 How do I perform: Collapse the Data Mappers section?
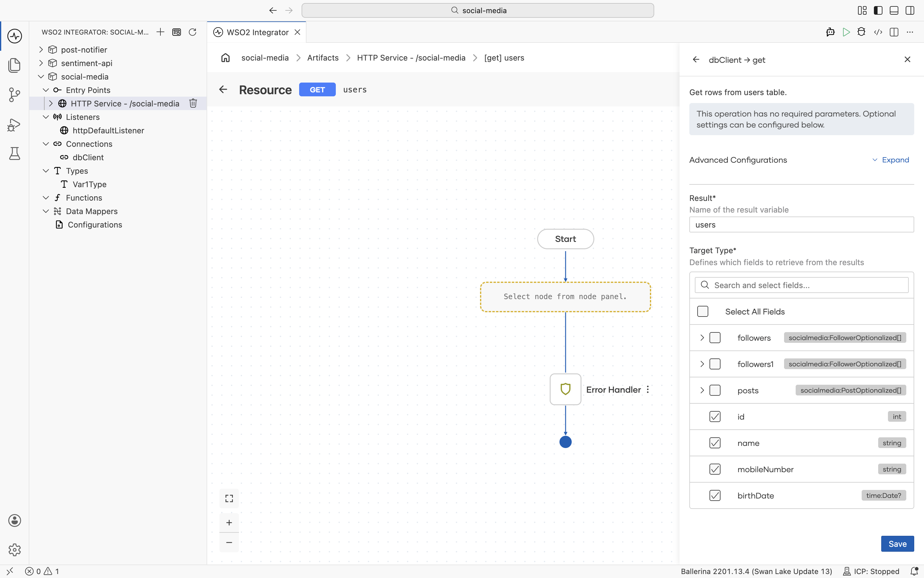tap(46, 211)
